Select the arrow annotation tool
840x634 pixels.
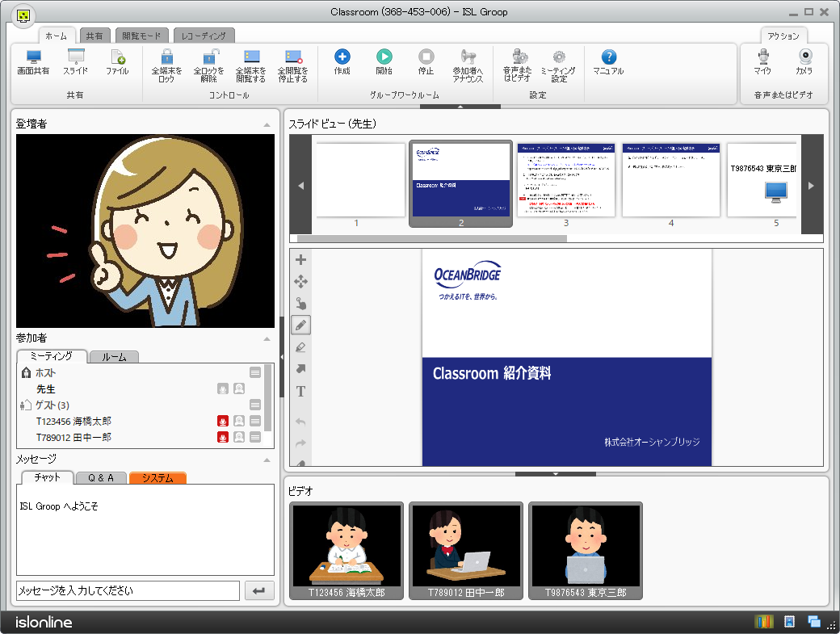300,369
